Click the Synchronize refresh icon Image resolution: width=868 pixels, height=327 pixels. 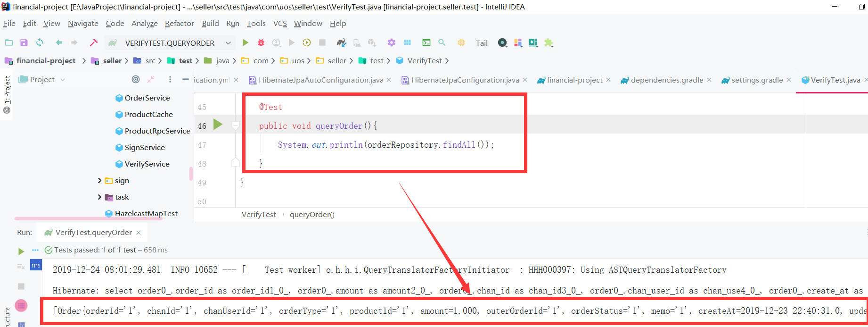[40, 42]
